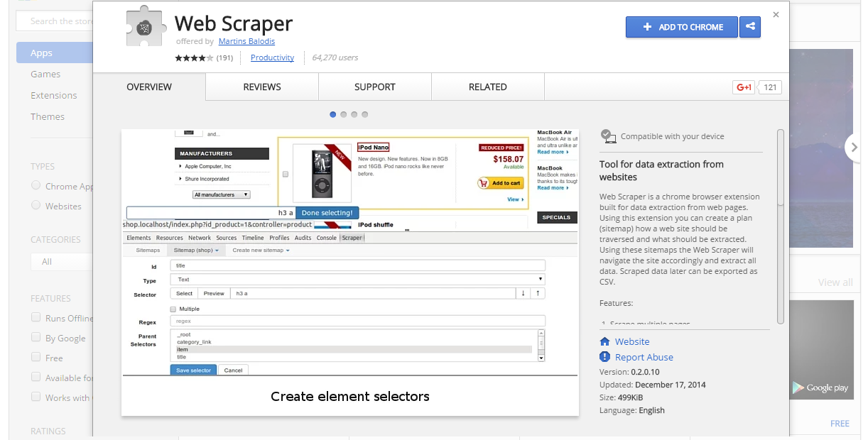Open Extensions in store sidebar
Viewport: 868px width, 440px height.
(53, 95)
